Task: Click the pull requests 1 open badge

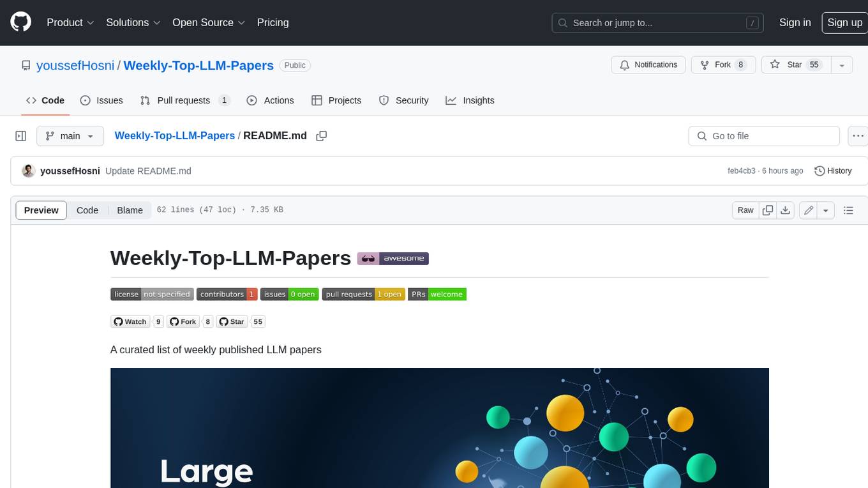Action: coord(364,294)
